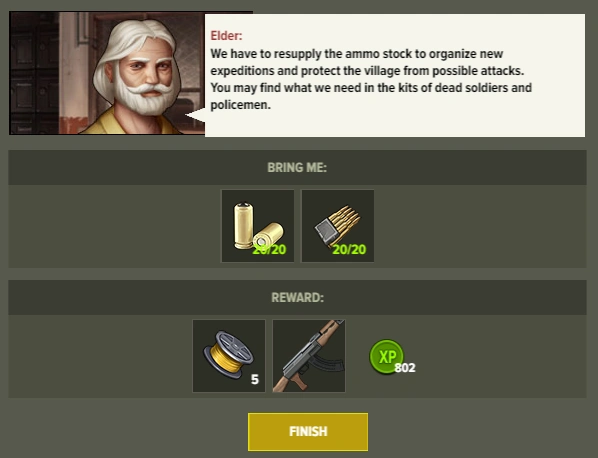Click the wire spool reward icon
This screenshot has height=458, width=598.
click(x=229, y=356)
